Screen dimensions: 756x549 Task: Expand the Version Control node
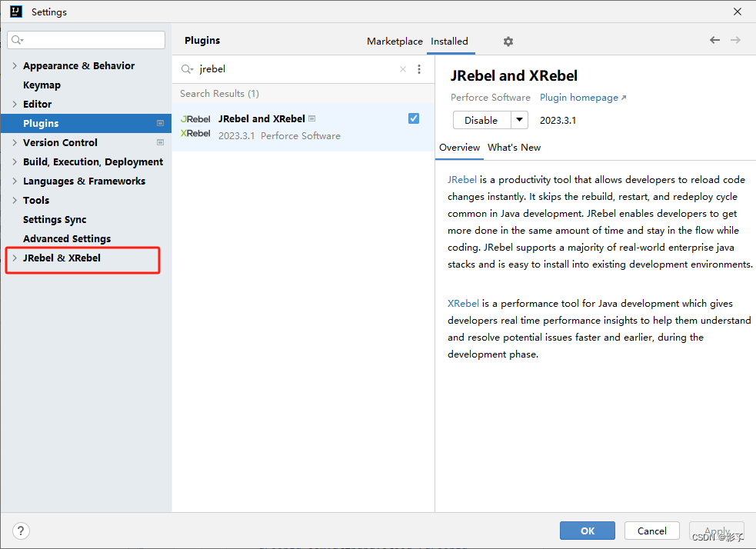click(15, 143)
